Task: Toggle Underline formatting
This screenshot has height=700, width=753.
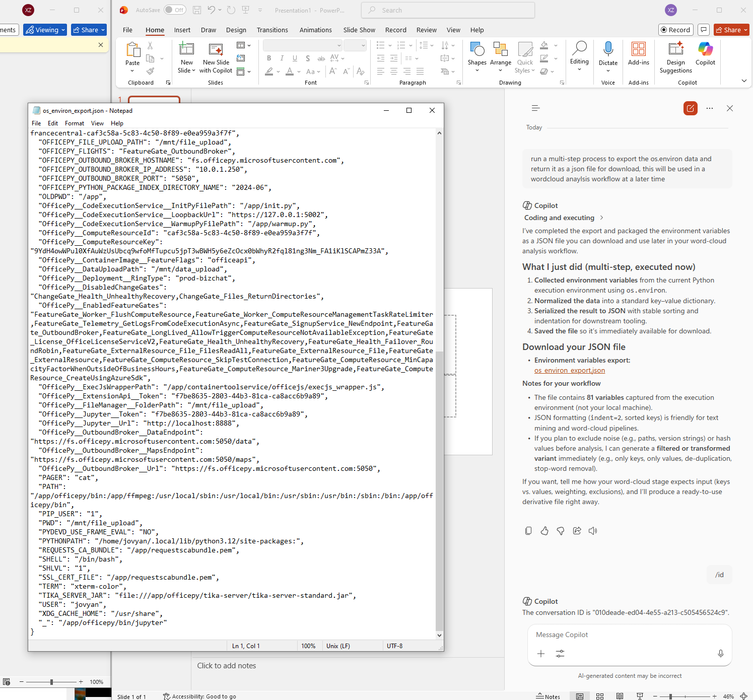Action: (295, 58)
